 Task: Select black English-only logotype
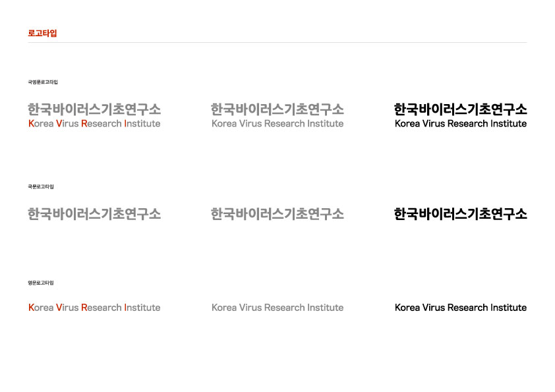pos(460,308)
